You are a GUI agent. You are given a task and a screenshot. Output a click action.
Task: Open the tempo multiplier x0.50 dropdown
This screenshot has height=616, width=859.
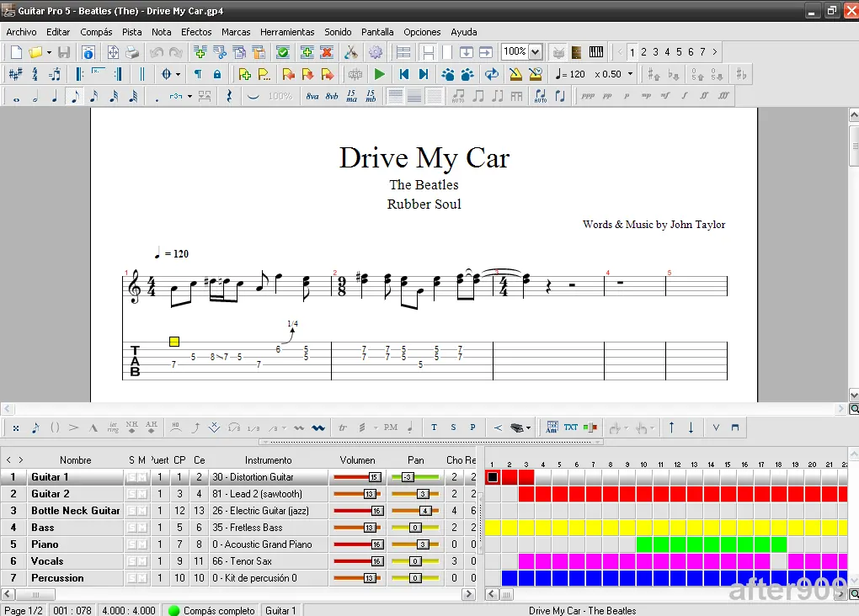[x=630, y=74]
